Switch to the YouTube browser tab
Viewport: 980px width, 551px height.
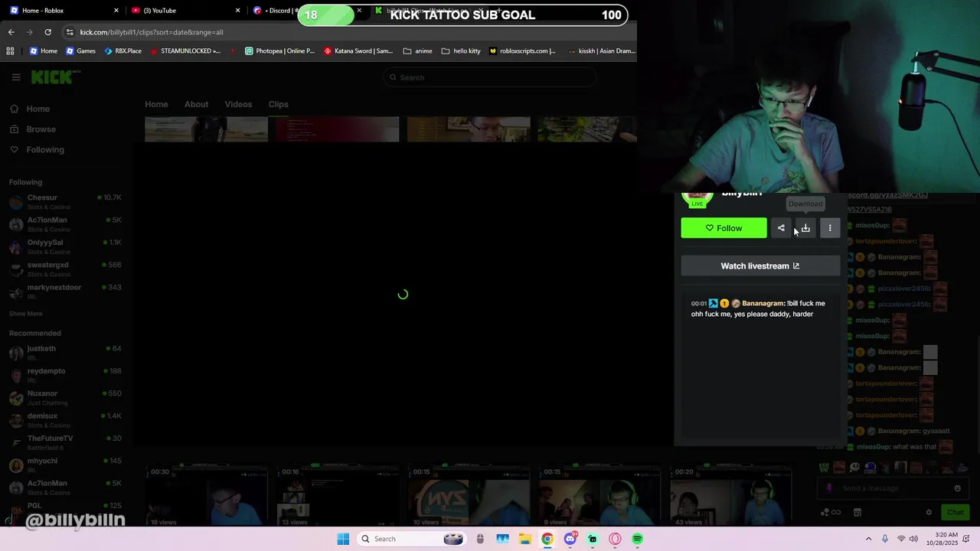(184, 11)
